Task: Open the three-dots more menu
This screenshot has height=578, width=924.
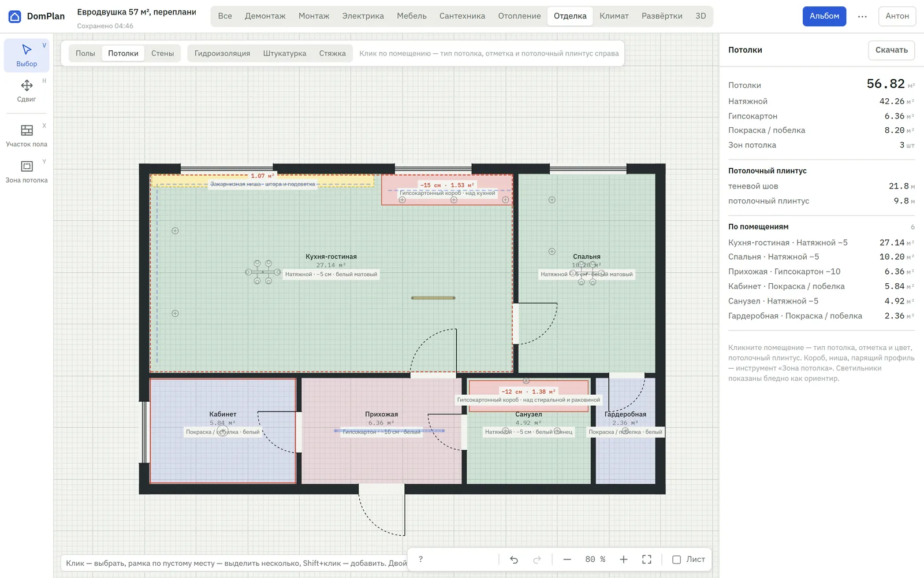Action: point(862,16)
